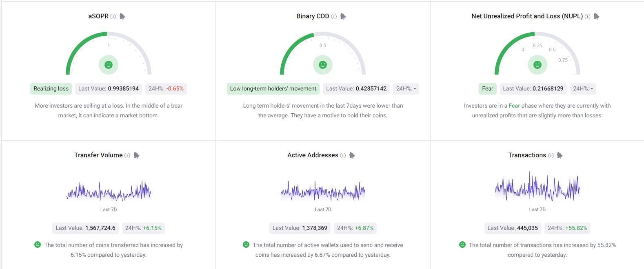Create an alert for Transactions
The image size is (644, 269).
(560, 155)
